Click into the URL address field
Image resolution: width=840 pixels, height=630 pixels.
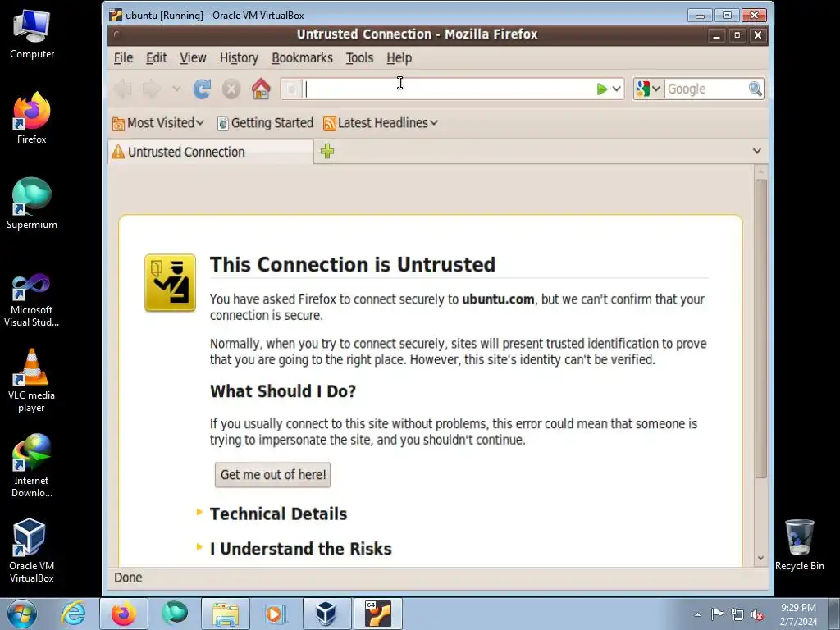pos(449,89)
